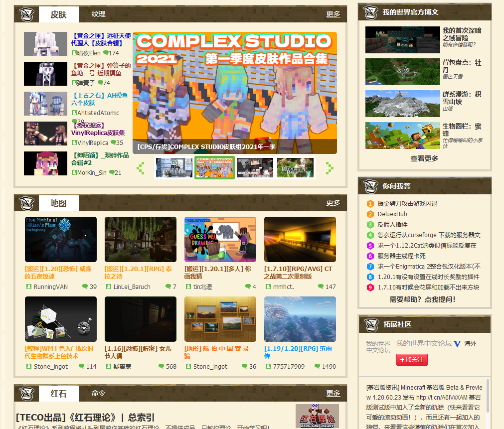The height and width of the screenshot is (429, 504).
Task: Open question 8 about 在线时长奖励 plugin
Action: click(428, 277)
